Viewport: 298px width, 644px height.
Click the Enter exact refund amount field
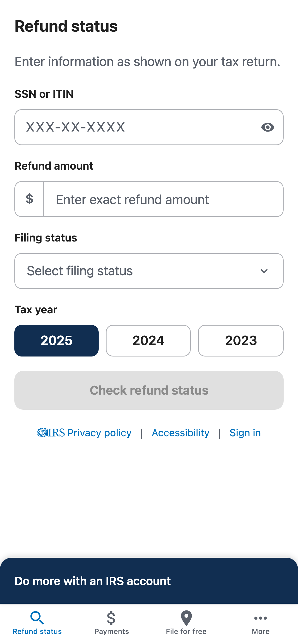click(163, 199)
